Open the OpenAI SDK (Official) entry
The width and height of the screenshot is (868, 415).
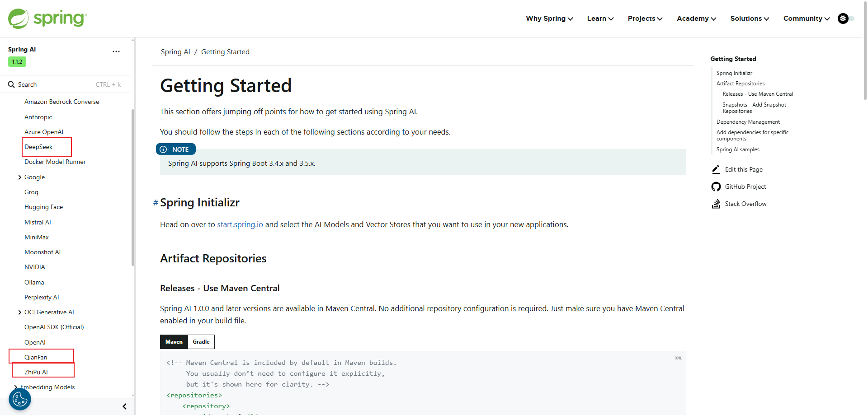54,327
